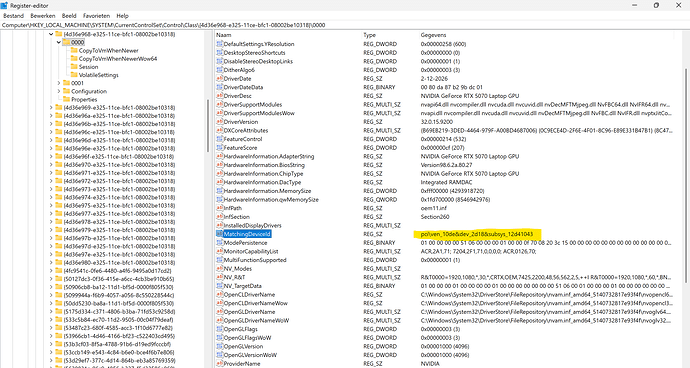Viewport: 690px width, 368px height.
Task: Click the icon next to DefaultSettings.YResolution value
Action: pyautogui.click(x=220, y=44)
